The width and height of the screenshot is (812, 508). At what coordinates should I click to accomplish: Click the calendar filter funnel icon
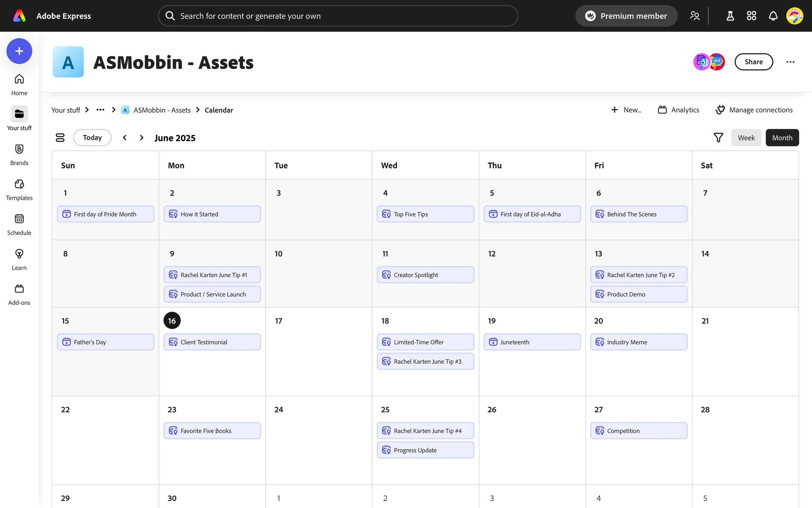pos(718,138)
